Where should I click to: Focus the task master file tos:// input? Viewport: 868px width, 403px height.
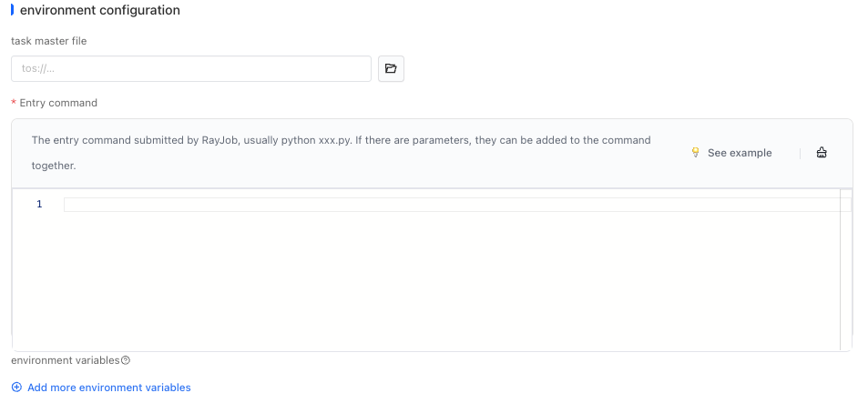click(191, 69)
